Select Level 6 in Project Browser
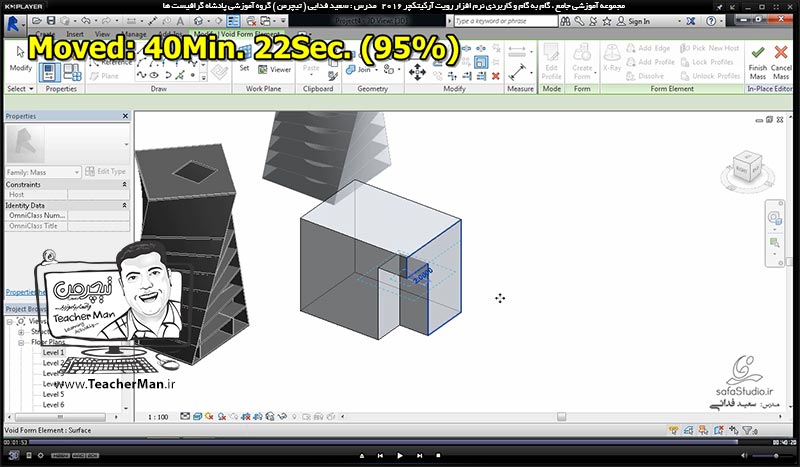Image resolution: width=800 pixels, height=467 pixels. (53, 405)
